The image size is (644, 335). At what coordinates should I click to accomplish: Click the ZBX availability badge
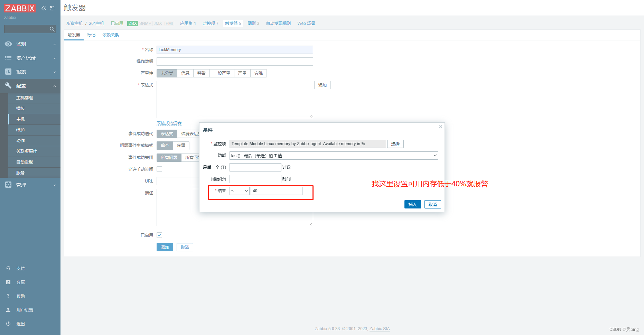pos(133,24)
